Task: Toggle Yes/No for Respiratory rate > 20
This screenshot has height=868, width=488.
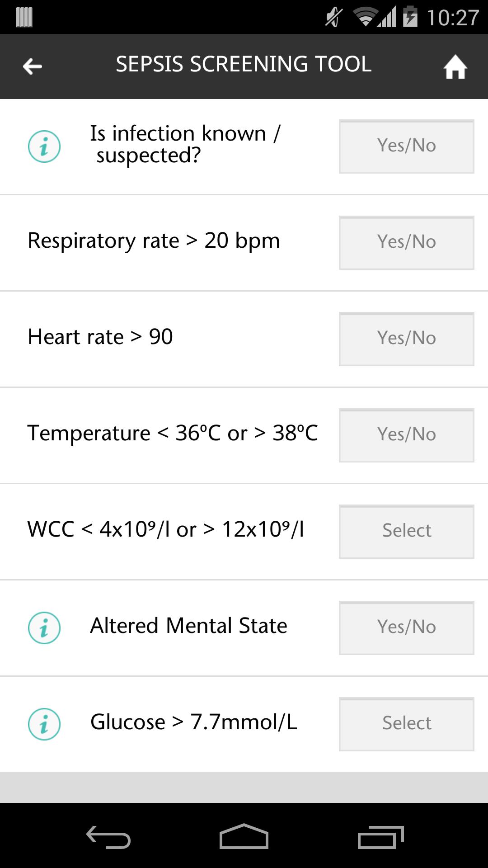Action: 406,243
